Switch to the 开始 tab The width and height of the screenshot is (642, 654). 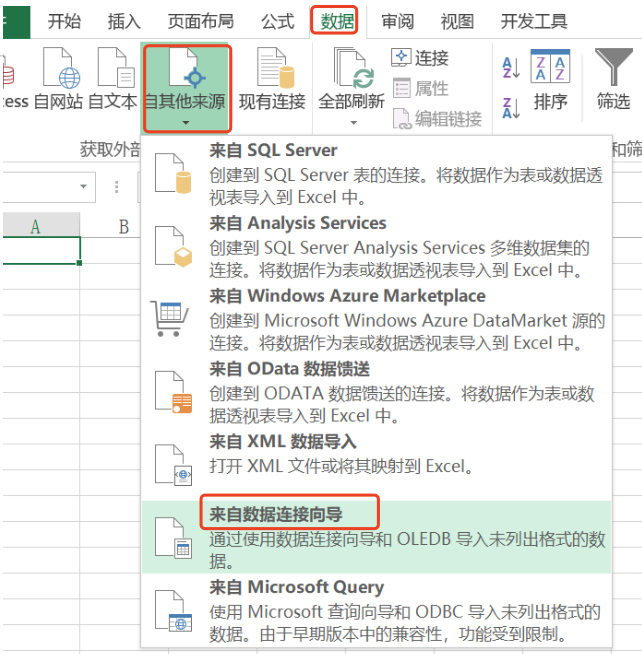[x=64, y=21]
